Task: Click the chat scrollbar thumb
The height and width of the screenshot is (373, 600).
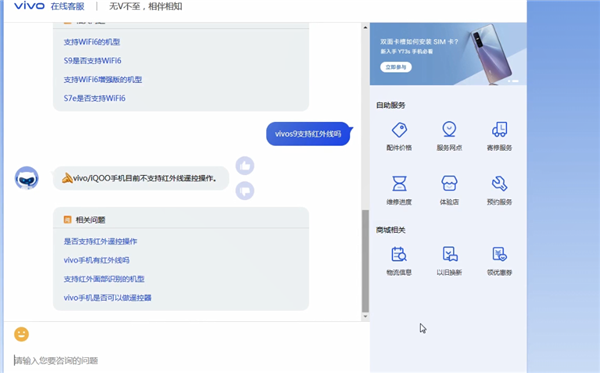Action: coord(365,261)
